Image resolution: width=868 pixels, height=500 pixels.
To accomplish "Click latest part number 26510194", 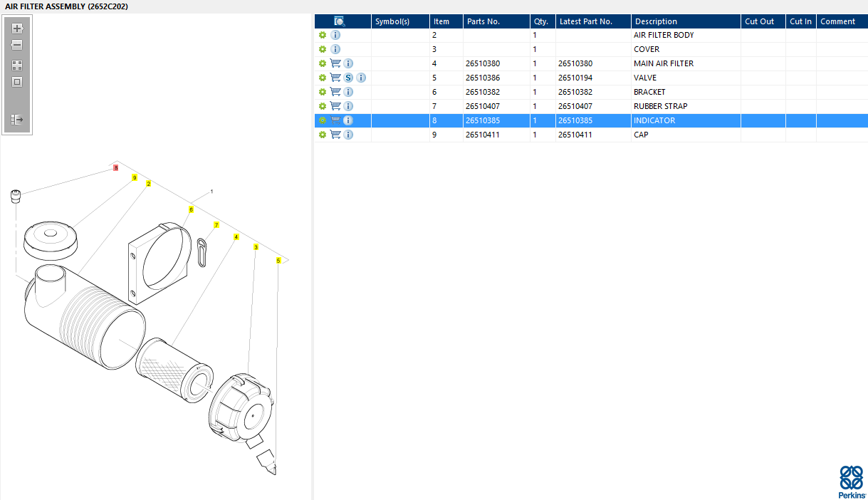I will point(575,78).
